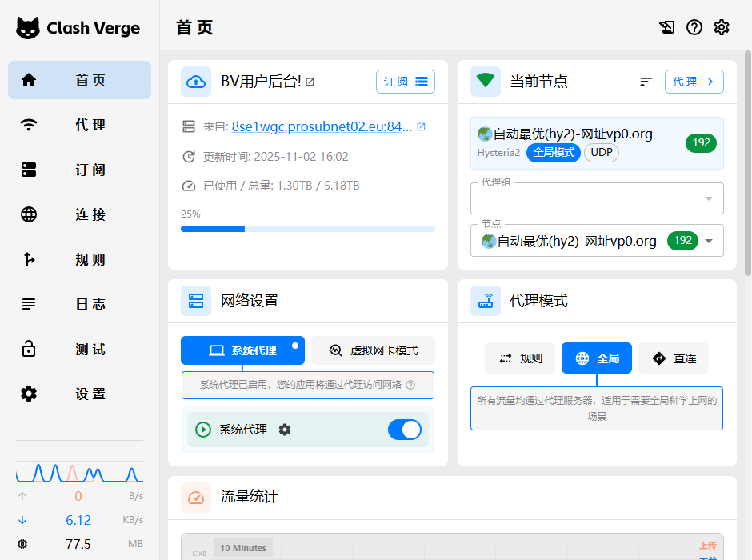Open system proxy gear settings icon
Screen dimensions: 752x560
[x=285, y=430]
